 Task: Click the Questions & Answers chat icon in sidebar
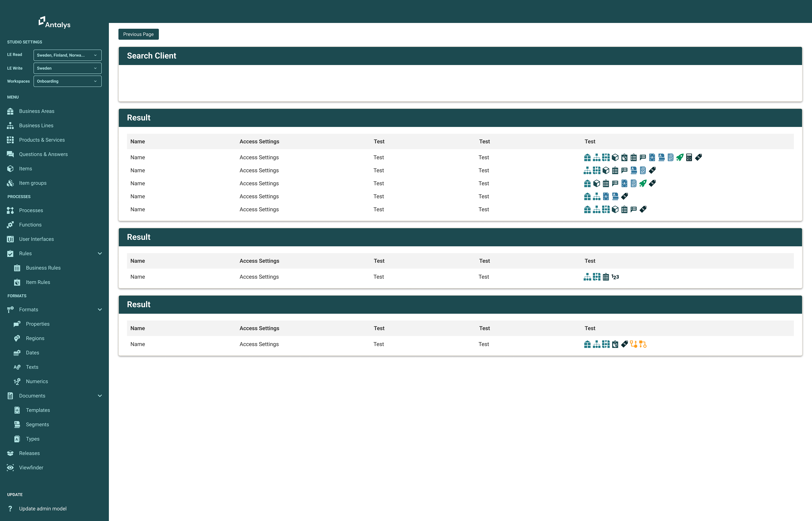10,154
